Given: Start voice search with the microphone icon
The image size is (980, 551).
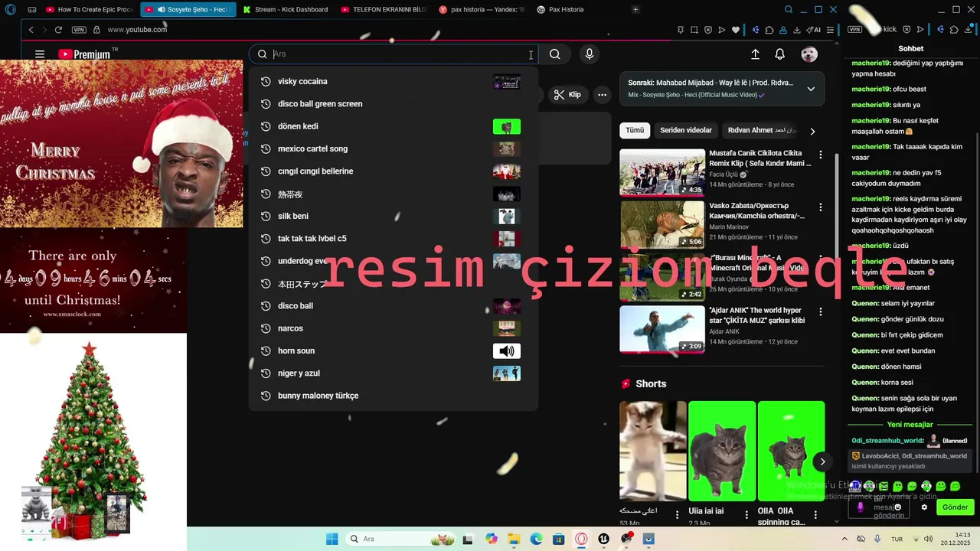Looking at the screenshot, I should pos(589,54).
